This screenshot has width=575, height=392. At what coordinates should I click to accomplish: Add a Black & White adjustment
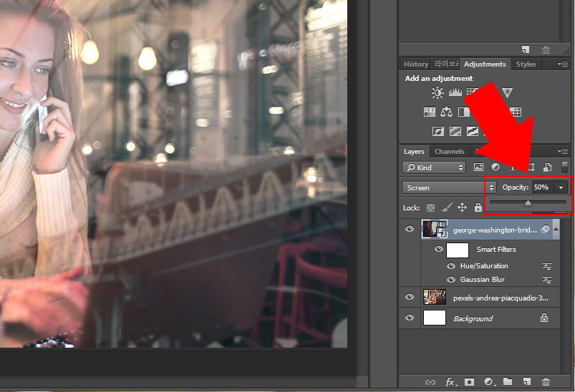click(x=464, y=112)
